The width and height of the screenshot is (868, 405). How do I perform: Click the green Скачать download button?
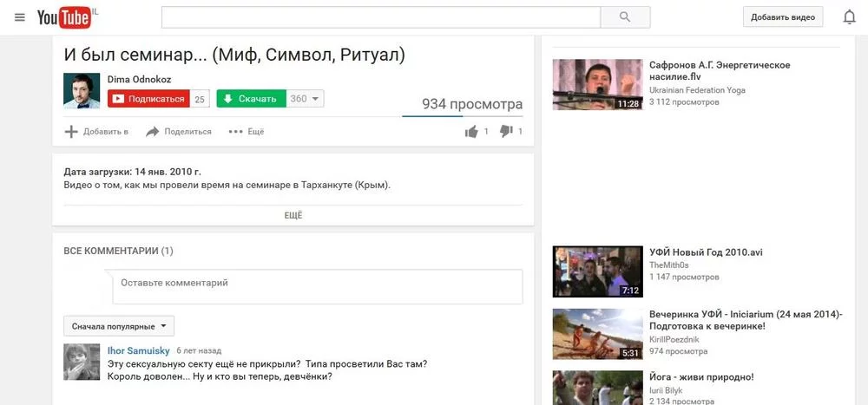click(x=252, y=99)
